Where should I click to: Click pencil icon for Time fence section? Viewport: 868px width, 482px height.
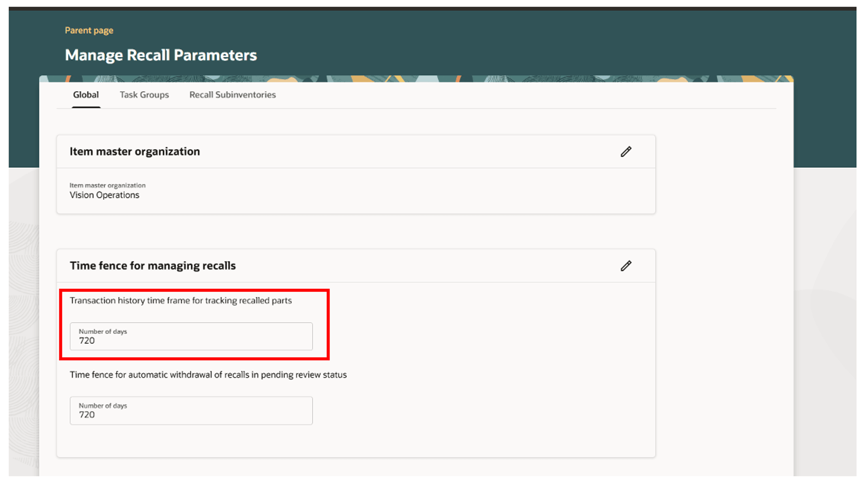click(x=626, y=266)
